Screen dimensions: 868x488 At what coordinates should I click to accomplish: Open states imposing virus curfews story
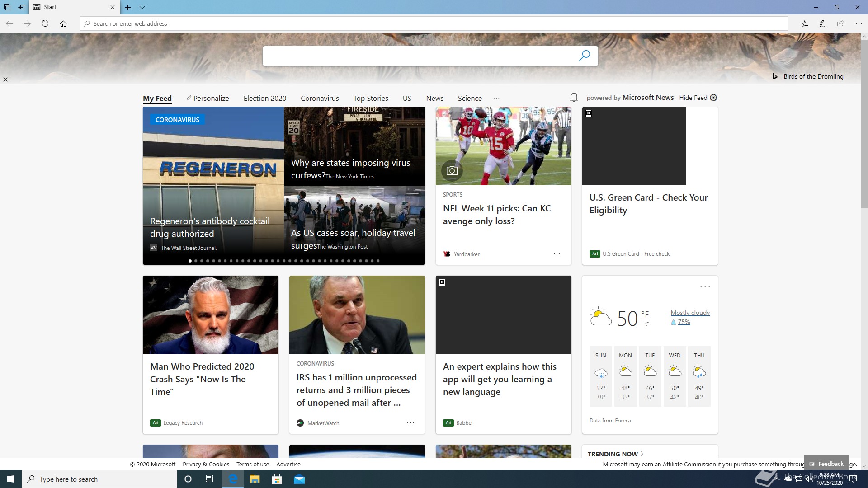click(350, 169)
